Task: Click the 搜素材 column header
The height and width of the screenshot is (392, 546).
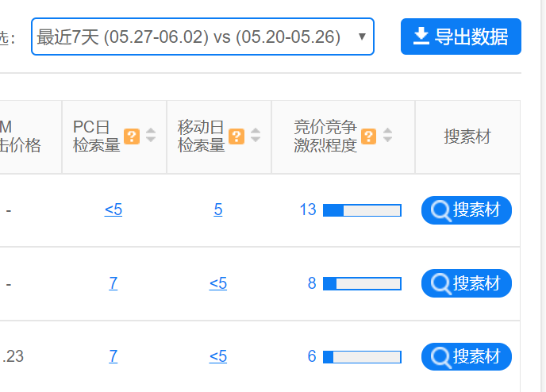Action: pyautogui.click(x=467, y=136)
